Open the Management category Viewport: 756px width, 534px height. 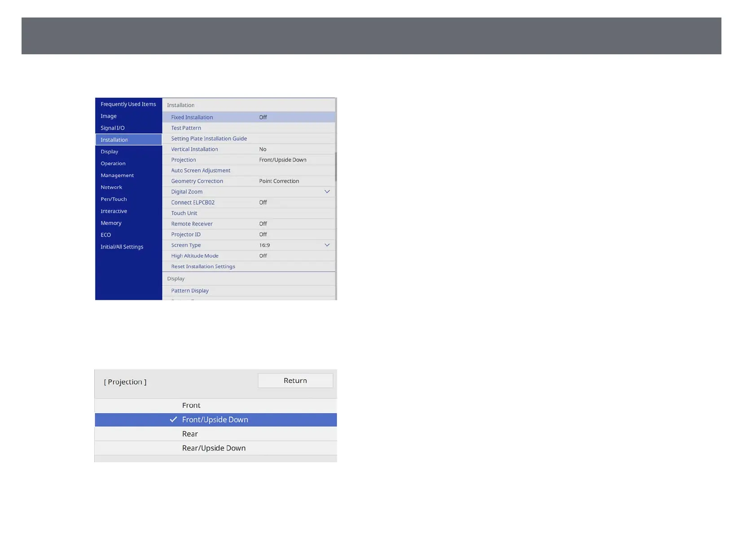[x=128, y=175]
